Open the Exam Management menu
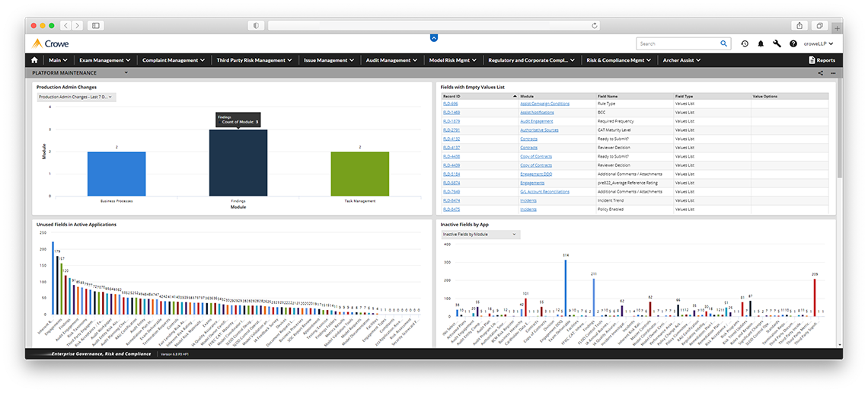Viewport: 868px width, 393px height. tap(105, 60)
